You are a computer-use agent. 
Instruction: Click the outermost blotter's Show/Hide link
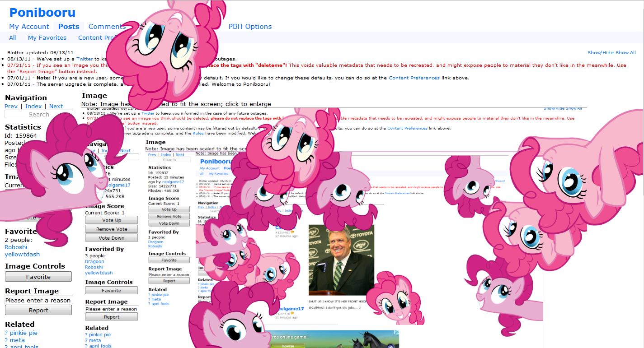(601, 53)
